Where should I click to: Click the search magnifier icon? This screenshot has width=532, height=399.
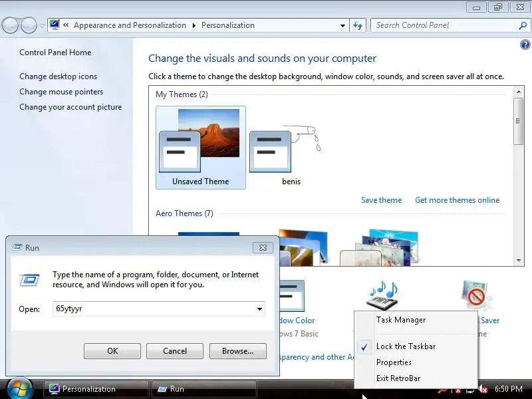523,25
